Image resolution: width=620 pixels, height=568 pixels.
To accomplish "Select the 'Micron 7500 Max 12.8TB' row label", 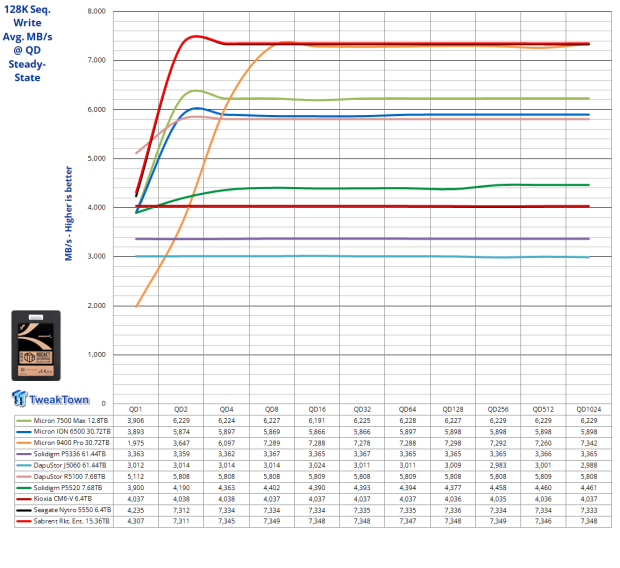I will pyautogui.click(x=71, y=421).
